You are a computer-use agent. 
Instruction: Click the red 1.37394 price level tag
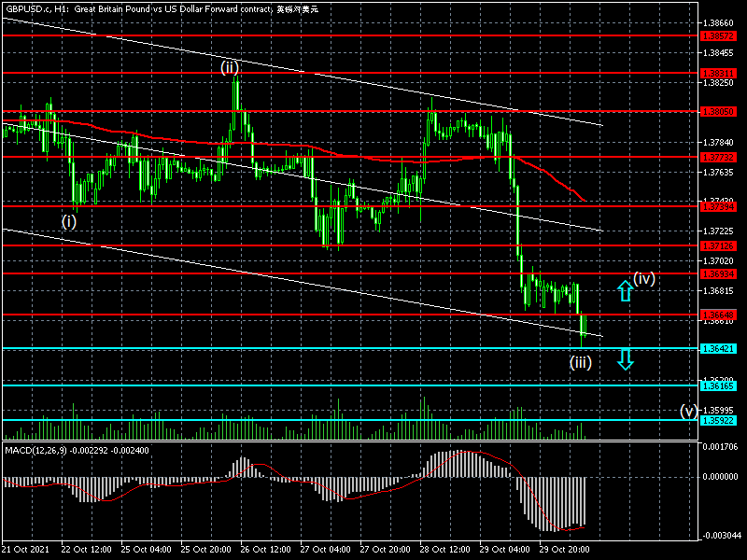pos(718,206)
